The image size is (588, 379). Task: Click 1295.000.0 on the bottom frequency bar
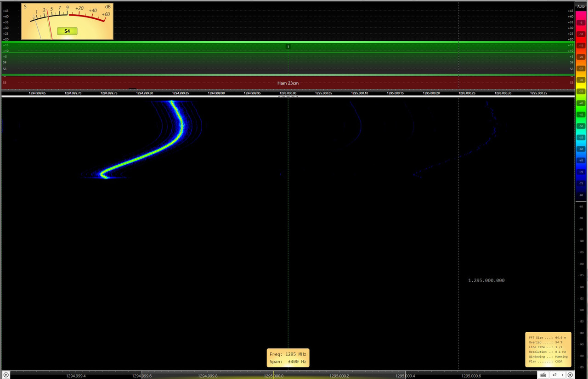[x=274, y=376]
